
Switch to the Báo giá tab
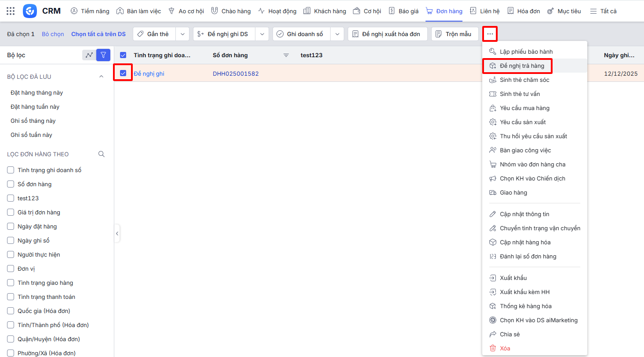404,11
